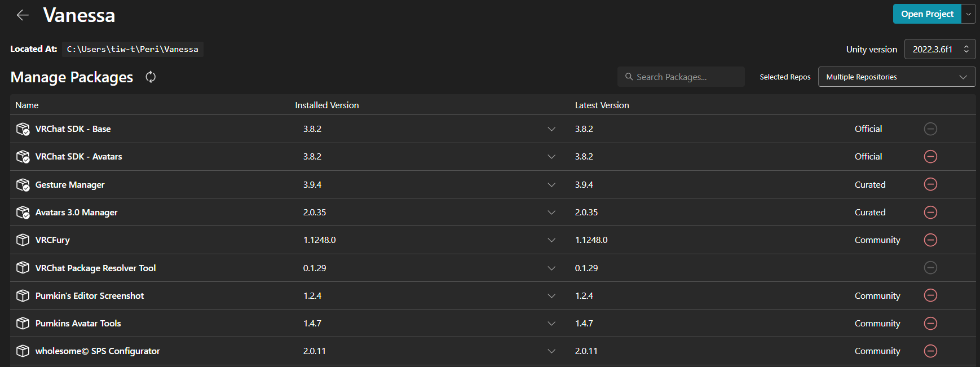980x367 pixels.
Task: Open version dropdown for Gesture Manager
Action: click(x=551, y=185)
